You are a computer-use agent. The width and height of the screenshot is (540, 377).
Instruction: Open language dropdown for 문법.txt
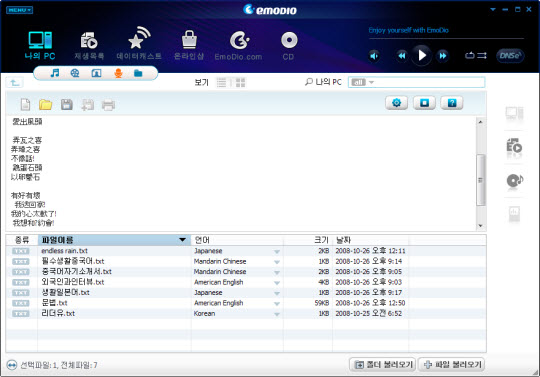[277, 304]
